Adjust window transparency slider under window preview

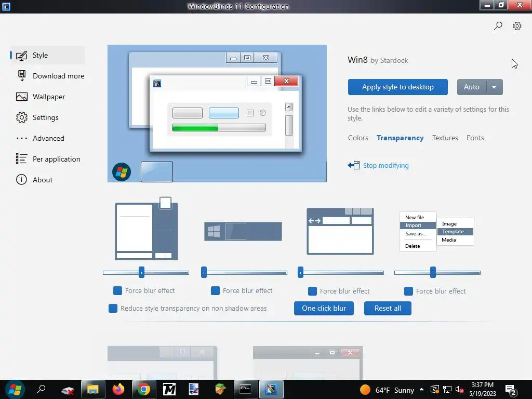[146, 272]
